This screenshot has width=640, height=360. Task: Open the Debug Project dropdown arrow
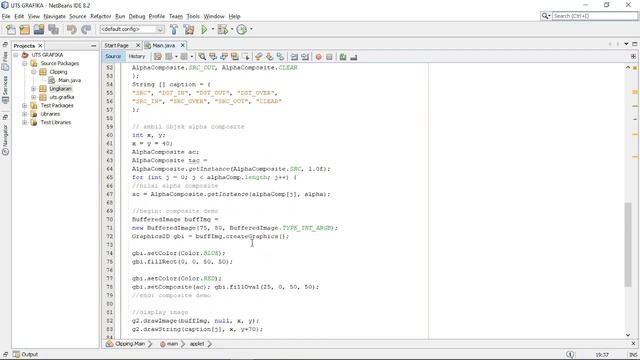click(232, 29)
